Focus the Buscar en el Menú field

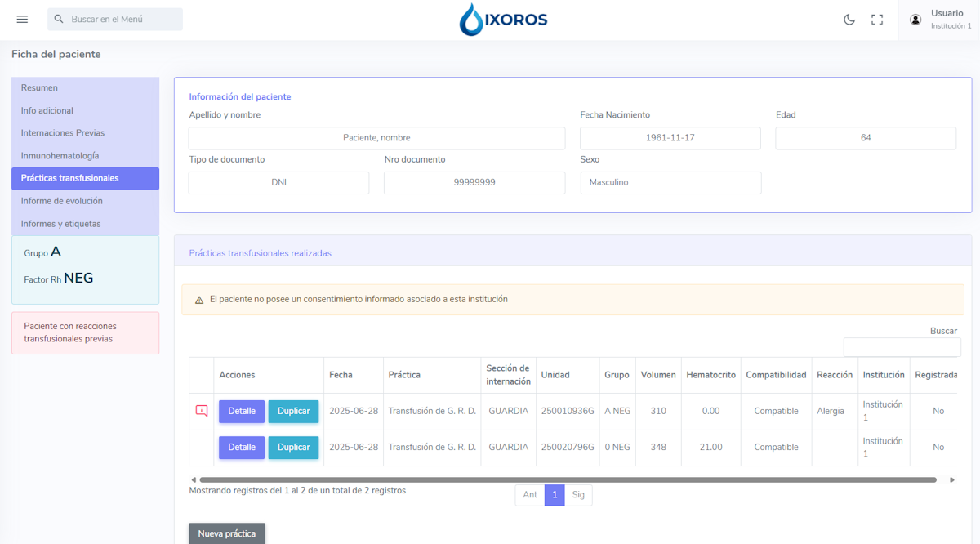click(115, 19)
